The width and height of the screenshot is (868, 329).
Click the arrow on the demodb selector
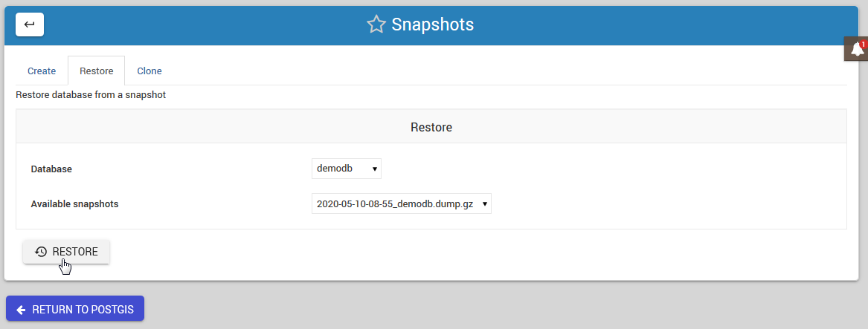point(375,169)
